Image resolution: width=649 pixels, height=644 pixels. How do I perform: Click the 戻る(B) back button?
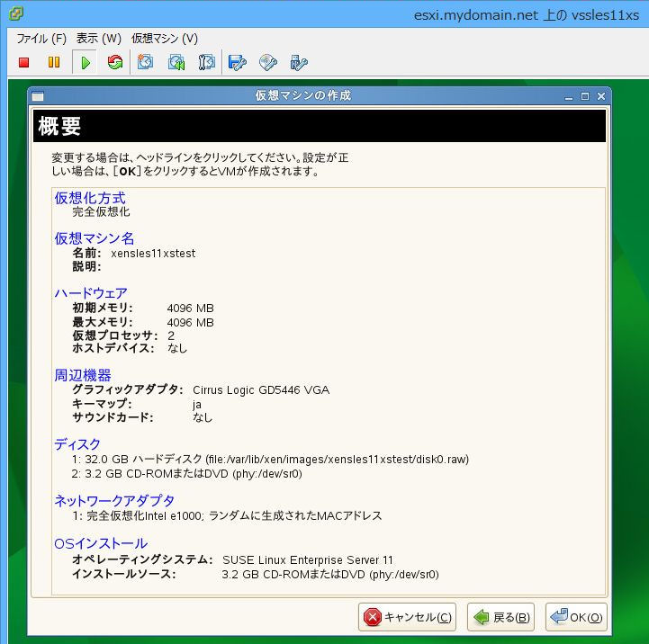(x=500, y=617)
